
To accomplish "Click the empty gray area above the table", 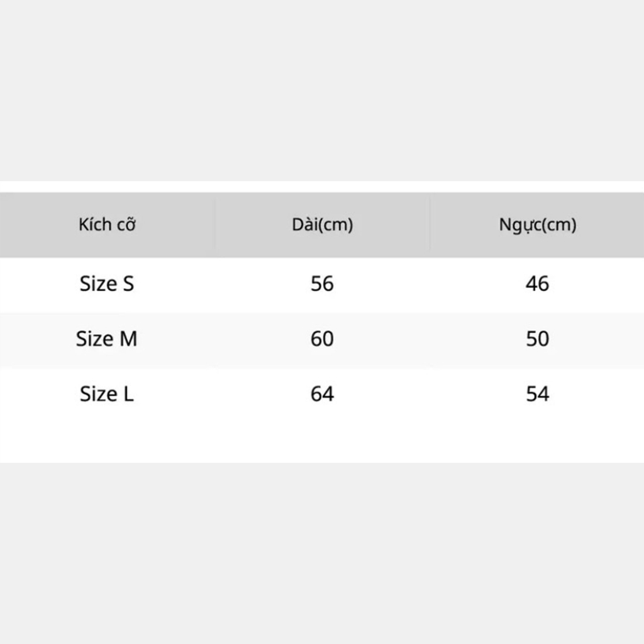I will 322,88.
